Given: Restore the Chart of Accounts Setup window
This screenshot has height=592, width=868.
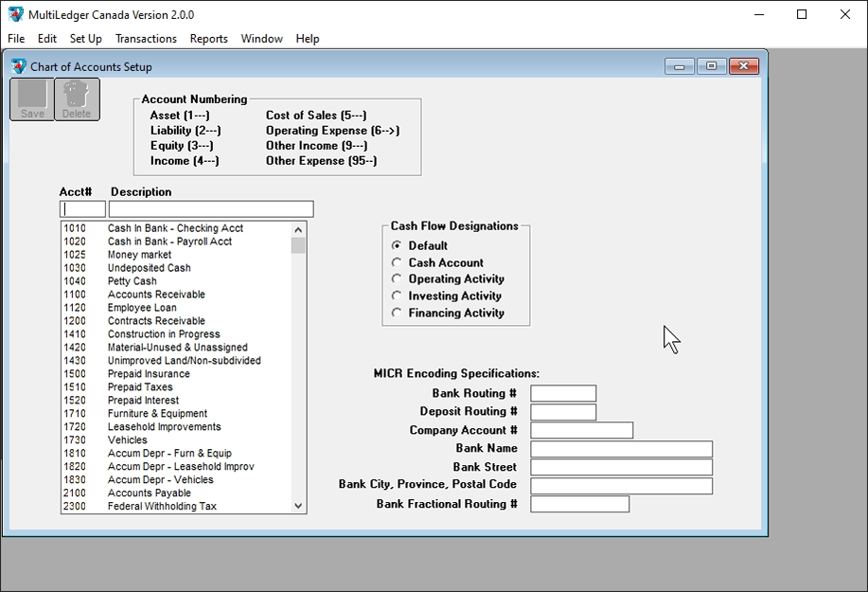Looking at the screenshot, I should click(x=712, y=66).
